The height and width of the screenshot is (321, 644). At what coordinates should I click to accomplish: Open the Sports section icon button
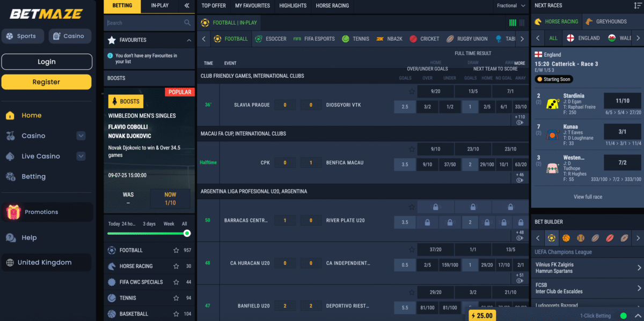tap(22, 36)
